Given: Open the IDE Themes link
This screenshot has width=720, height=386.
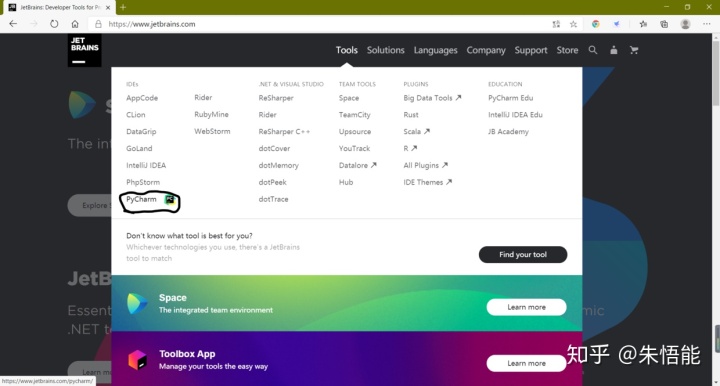Looking at the screenshot, I should (x=428, y=182).
